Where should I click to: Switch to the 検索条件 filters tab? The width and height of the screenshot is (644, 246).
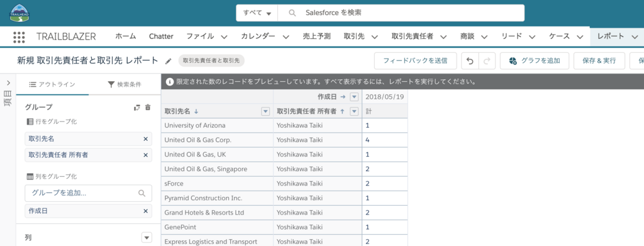click(125, 84)
